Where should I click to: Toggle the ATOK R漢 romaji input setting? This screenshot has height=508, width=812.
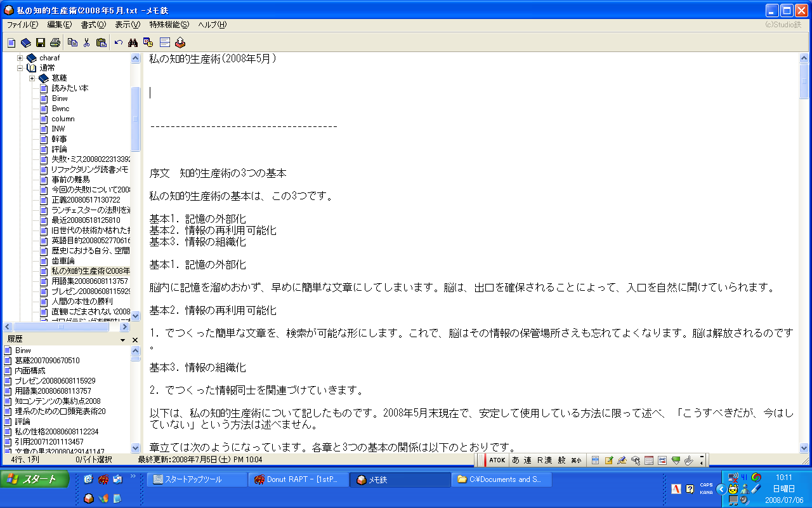544,460
